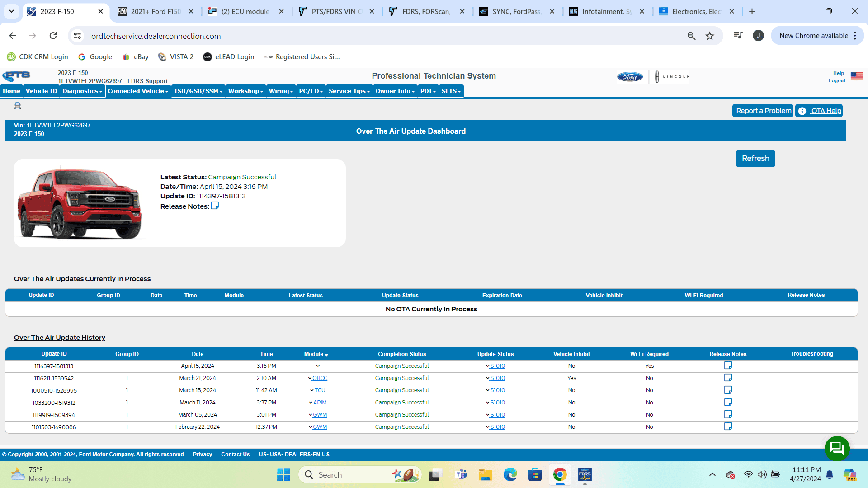
Task: Click the Report a Problem button
Action: click(763, 111)
